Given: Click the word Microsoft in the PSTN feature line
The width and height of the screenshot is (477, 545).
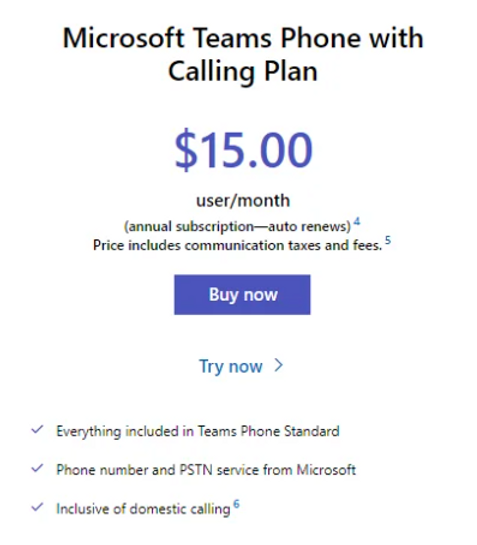Looking at the screenshot, I should 326,470.
